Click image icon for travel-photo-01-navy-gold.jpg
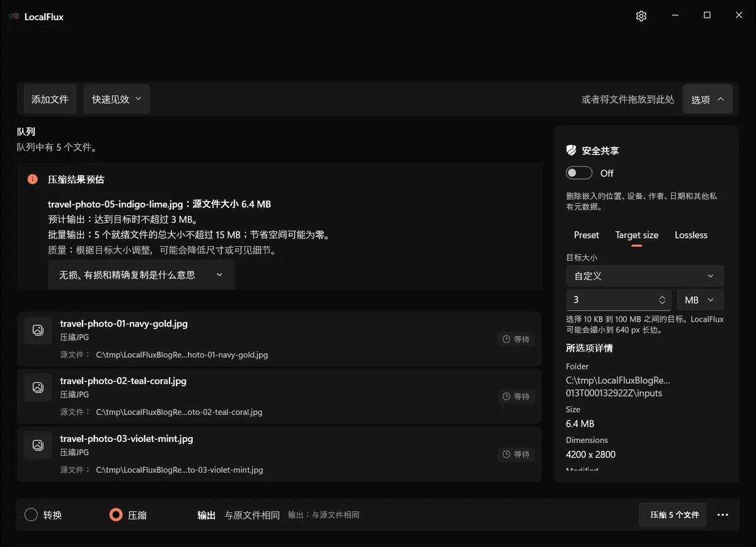 tap(38, 330)
